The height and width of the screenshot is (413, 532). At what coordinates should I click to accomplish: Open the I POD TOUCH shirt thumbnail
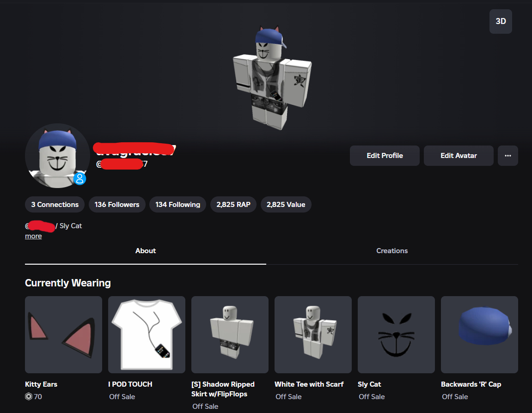(147, 334)
